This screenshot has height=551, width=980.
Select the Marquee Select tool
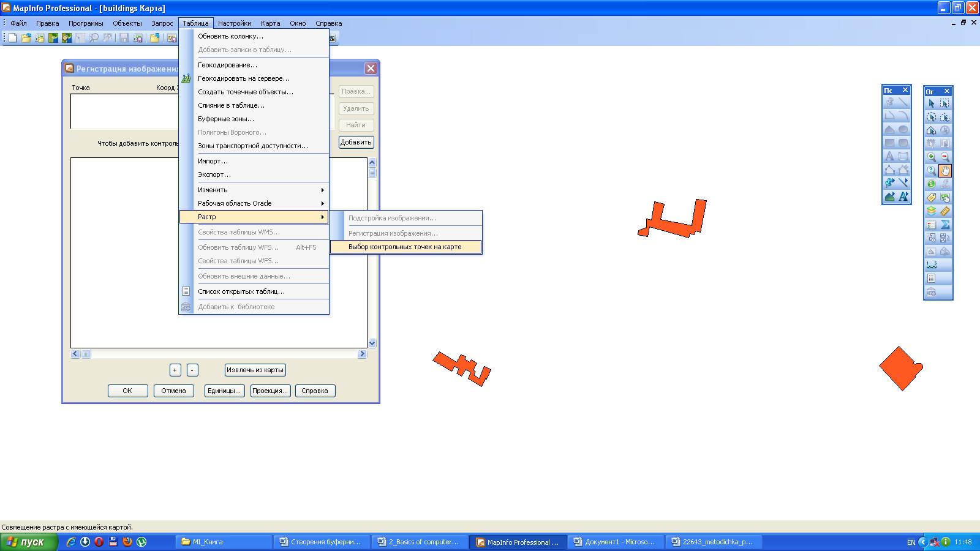(x=945, y=103)
